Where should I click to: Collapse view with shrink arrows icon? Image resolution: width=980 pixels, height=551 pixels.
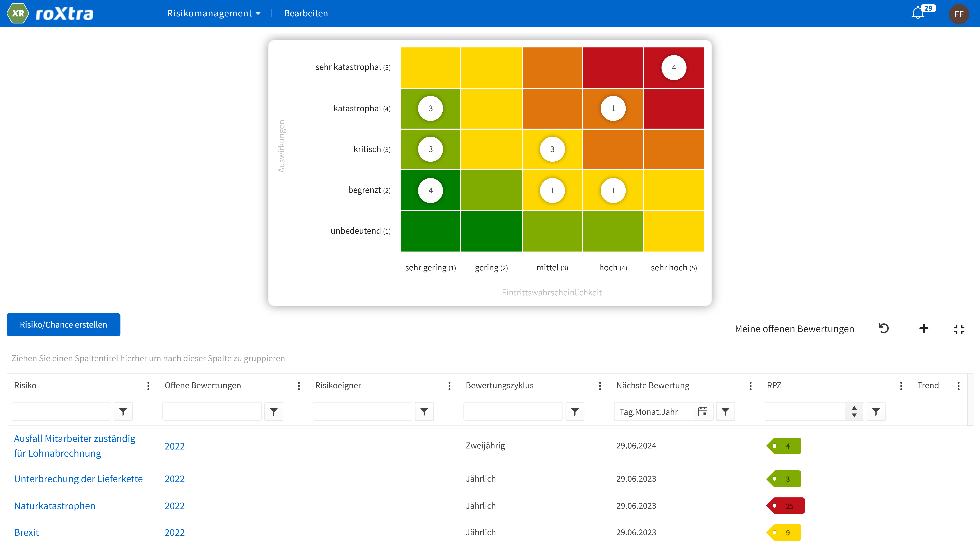[959, 329]
